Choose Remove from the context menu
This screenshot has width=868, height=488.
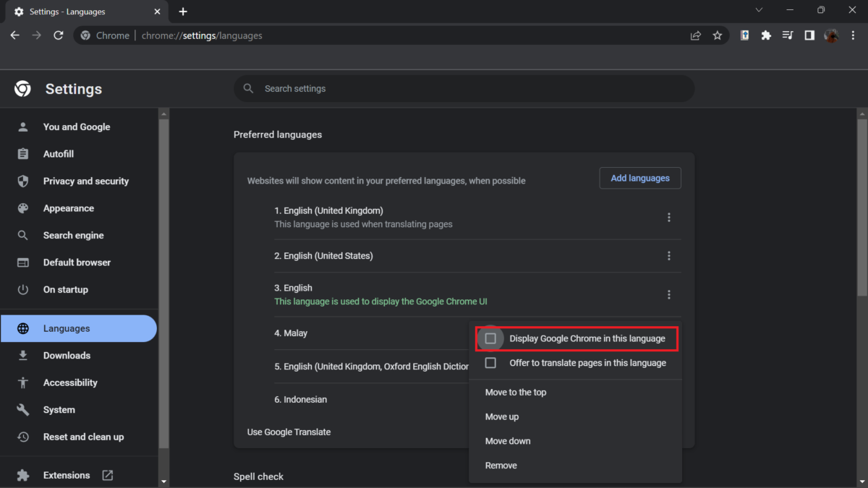501,466
